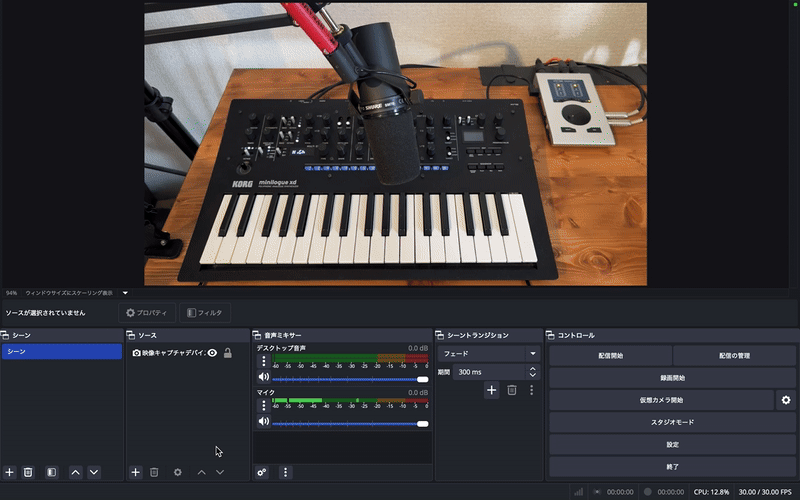Open the preview scaling dropdown arrow
Image resolution: width=800 pixels, height=500 pixels.
(x=125, y=293)
